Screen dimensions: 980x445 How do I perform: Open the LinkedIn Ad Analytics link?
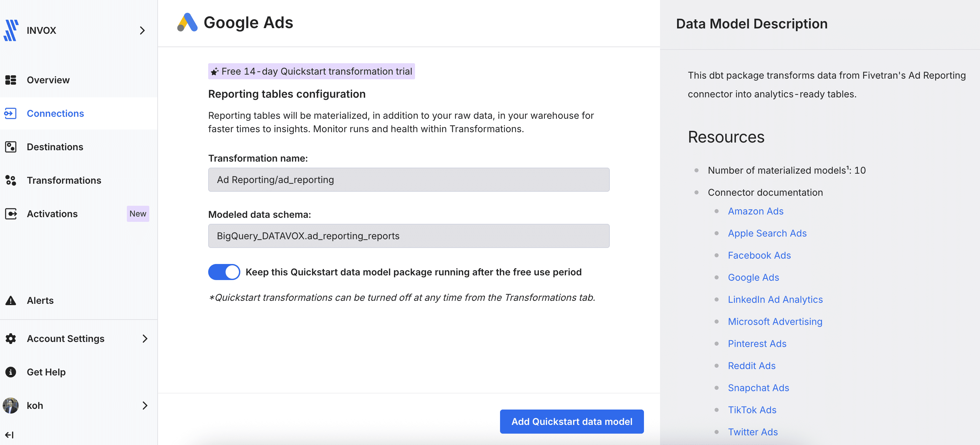click(x=775, y=299)
